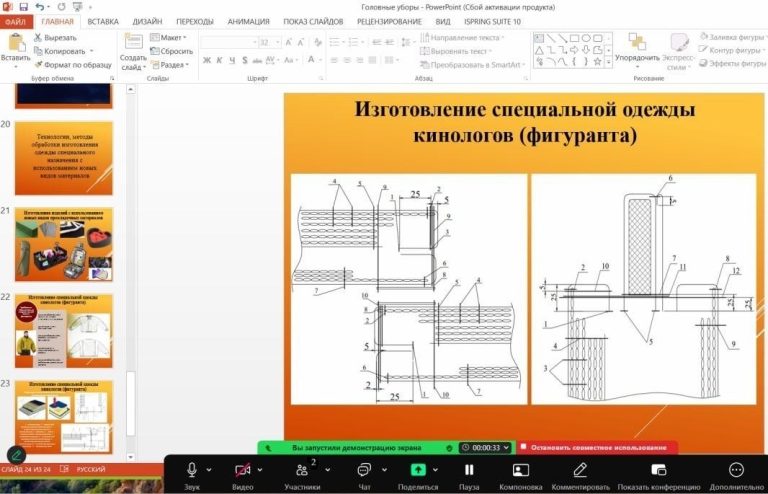This screenshot has width=768, height=494.
Task: Increase font size with the large A icon
Action: [x=289, y=43]
